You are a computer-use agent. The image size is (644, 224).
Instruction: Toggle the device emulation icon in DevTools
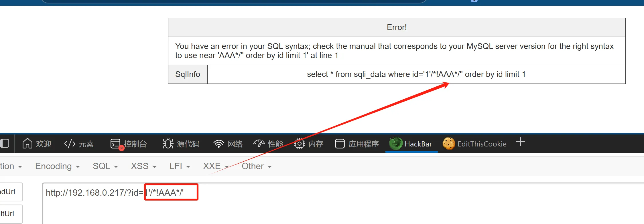tap(4, 143)
